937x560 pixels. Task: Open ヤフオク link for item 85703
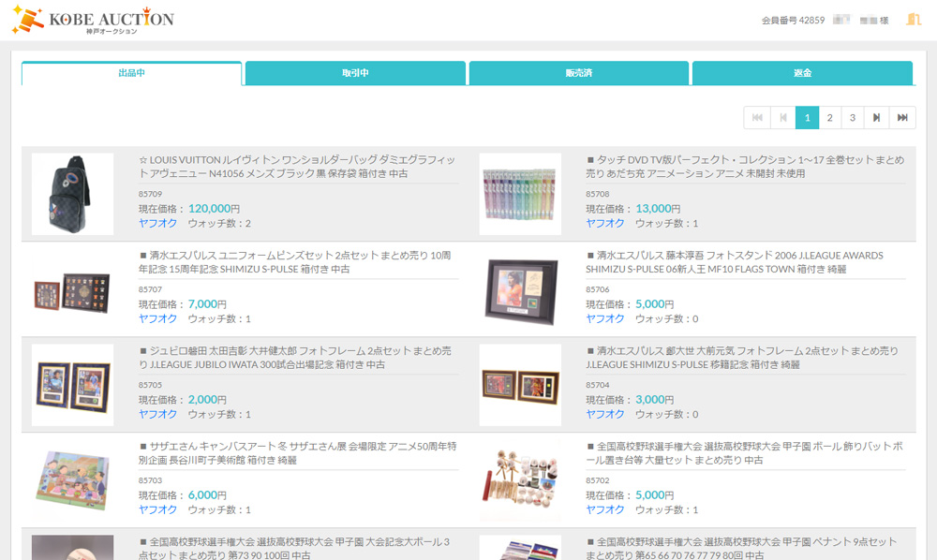pos(157,509)
